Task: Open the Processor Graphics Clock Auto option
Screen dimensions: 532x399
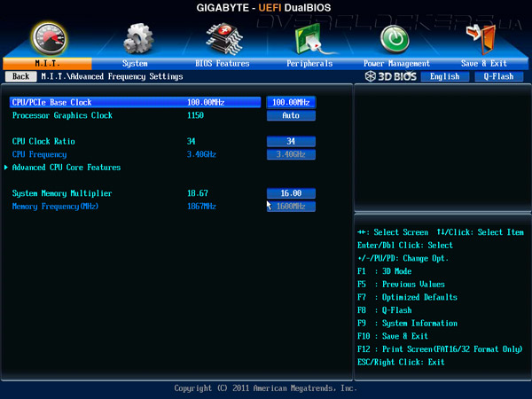Action: (x=291, y=115)
